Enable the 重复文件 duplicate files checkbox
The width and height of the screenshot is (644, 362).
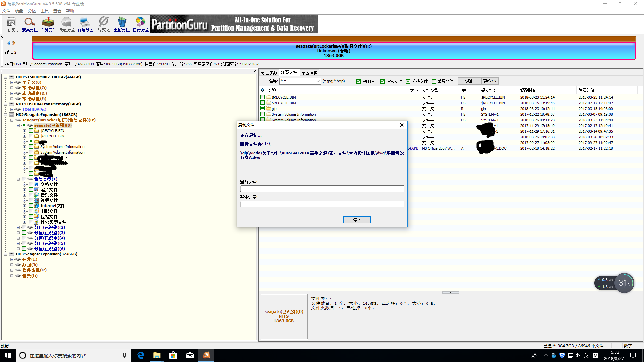click(x=434, y=81)
